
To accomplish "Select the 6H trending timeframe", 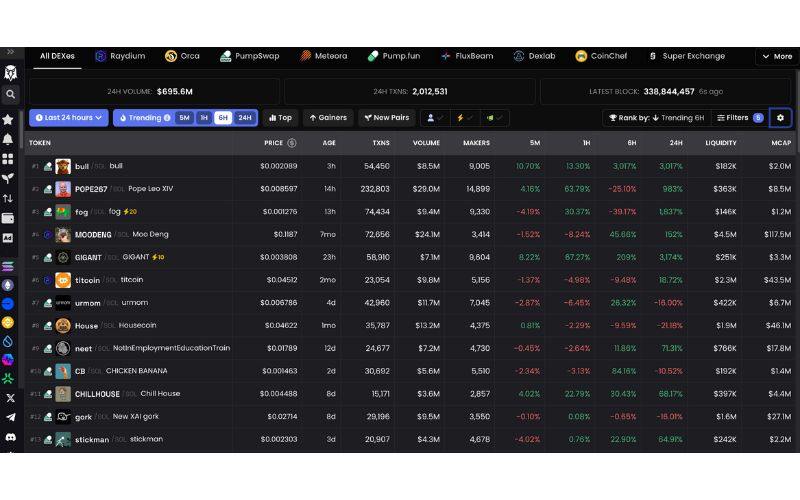I will click(x=223, y=118).
